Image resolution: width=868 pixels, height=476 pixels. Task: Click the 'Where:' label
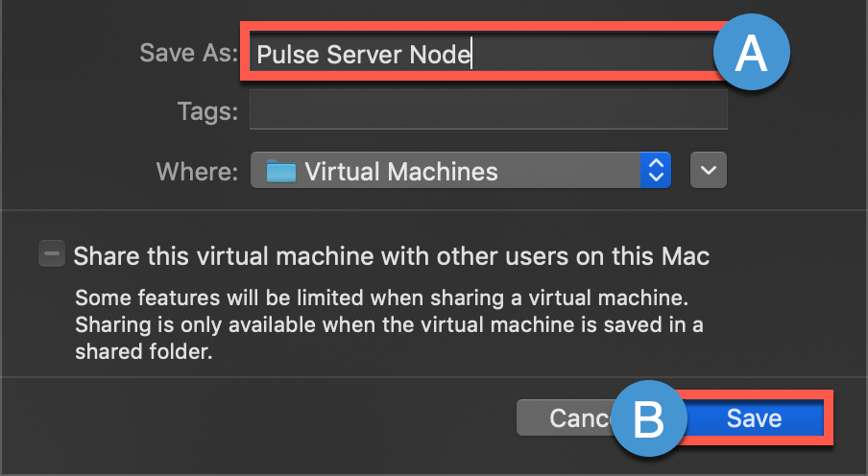pos(197,172)
